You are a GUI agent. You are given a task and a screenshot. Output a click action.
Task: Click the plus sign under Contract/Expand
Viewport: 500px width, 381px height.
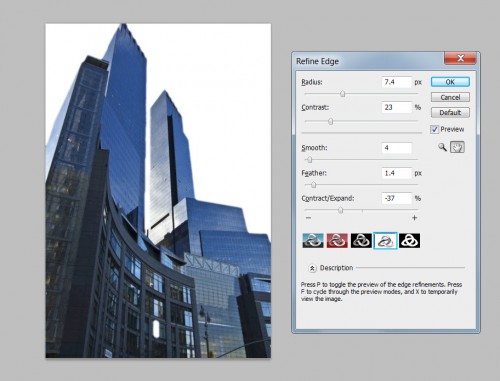(414, 218)
